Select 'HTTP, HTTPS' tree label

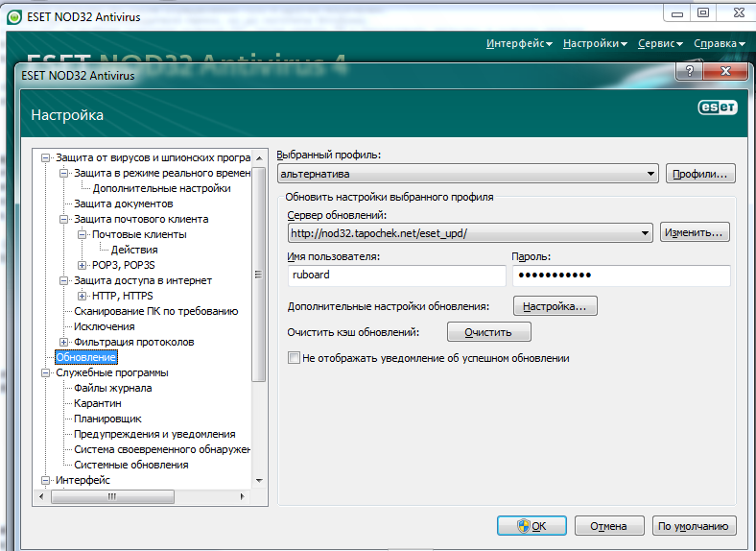point(123,296)
